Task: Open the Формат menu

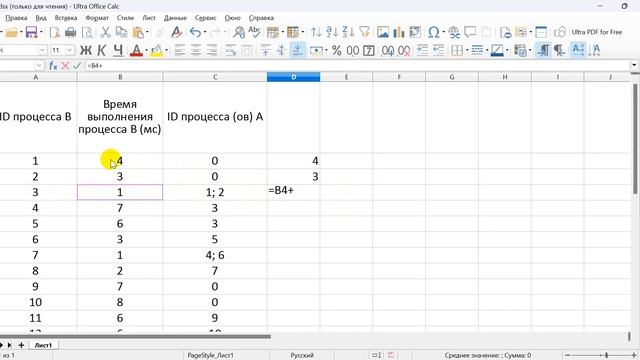Action: coord(97,18)
